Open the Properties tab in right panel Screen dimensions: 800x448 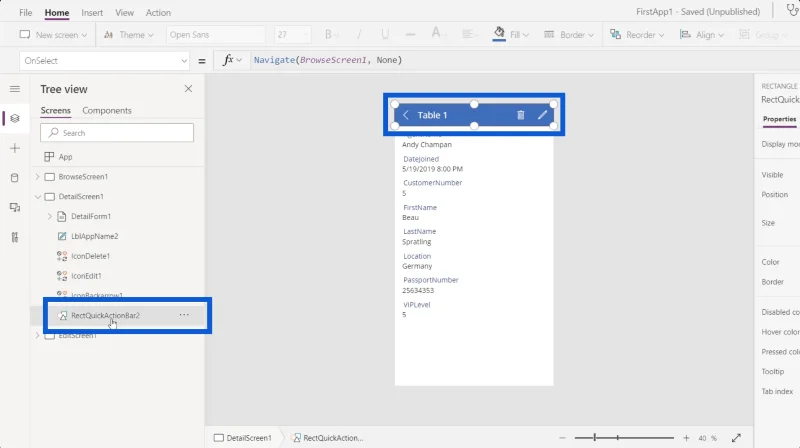779,119
